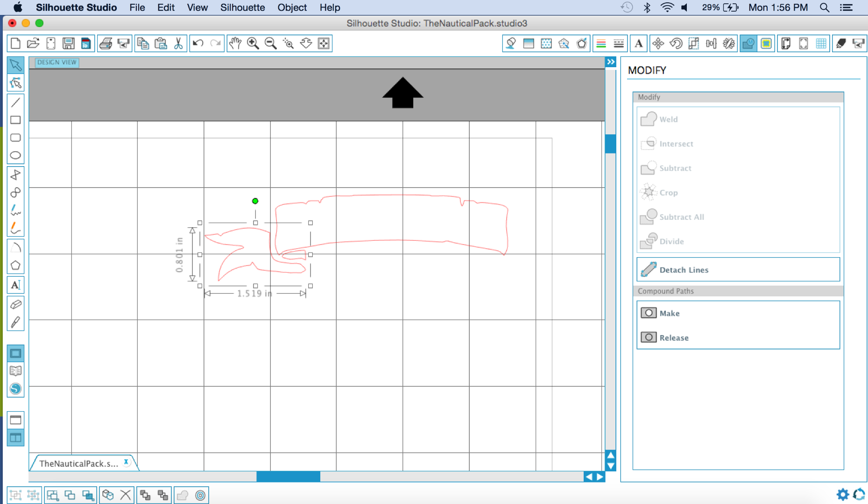
Task: Toggle the Modify panel icon
Action: [x=748, y=43]
